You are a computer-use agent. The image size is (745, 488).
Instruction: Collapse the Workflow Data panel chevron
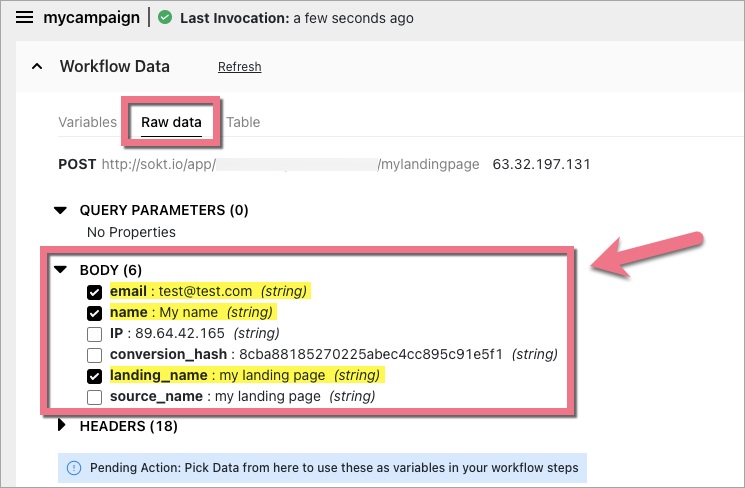pyautogui.click(x=37, y=67)
